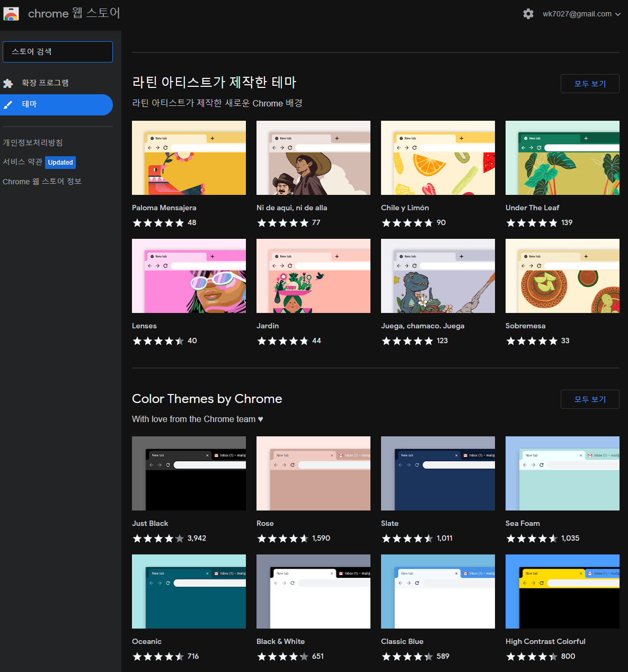Open 개인정보처리방침 link
The width and height of the screenshot is (628, 672).
click(x=33, y=142)
